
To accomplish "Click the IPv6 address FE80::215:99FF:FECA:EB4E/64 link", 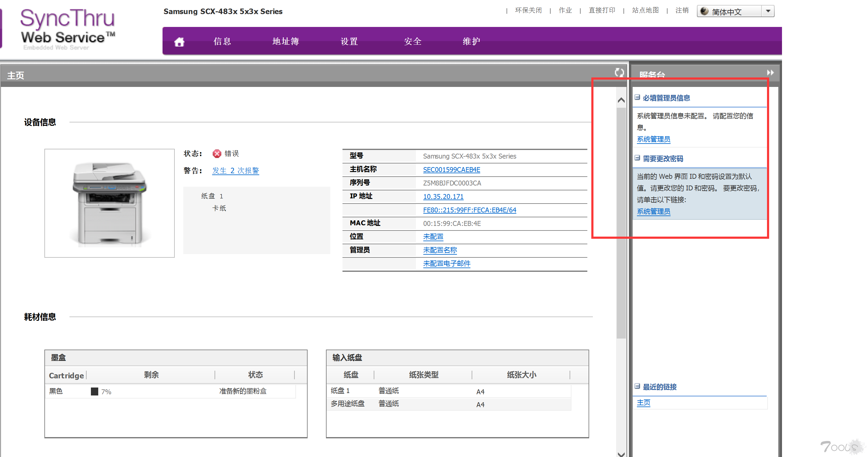I will pos(470,210).
